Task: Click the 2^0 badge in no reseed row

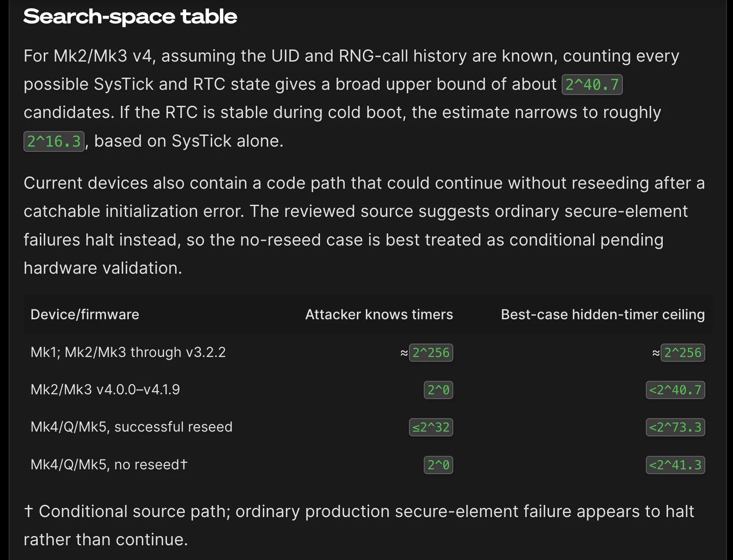Action: [x=438, y=465]
